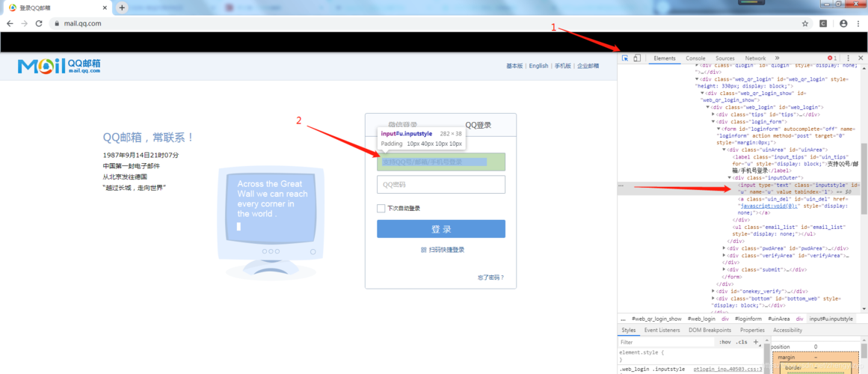The width and height of the screenshot is (868, 374).
Task: Toggle the .cls class editor button
Action: pyautogui.click(x=741, y=343)
